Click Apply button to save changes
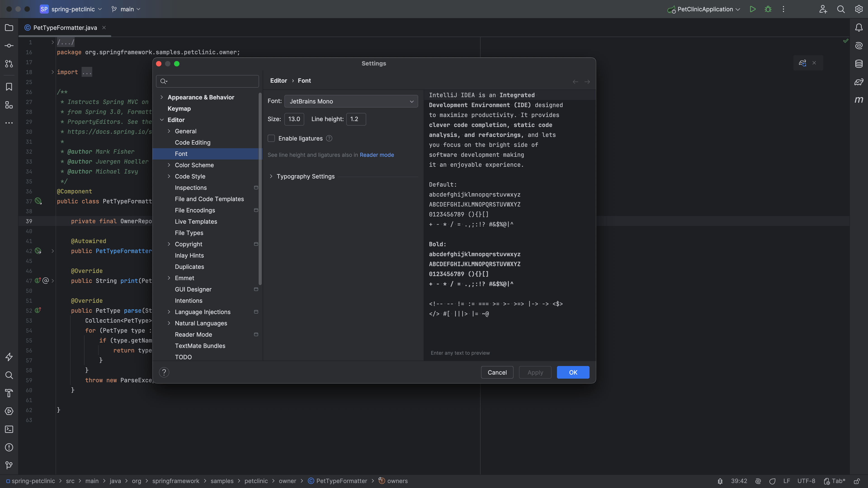 535,372
